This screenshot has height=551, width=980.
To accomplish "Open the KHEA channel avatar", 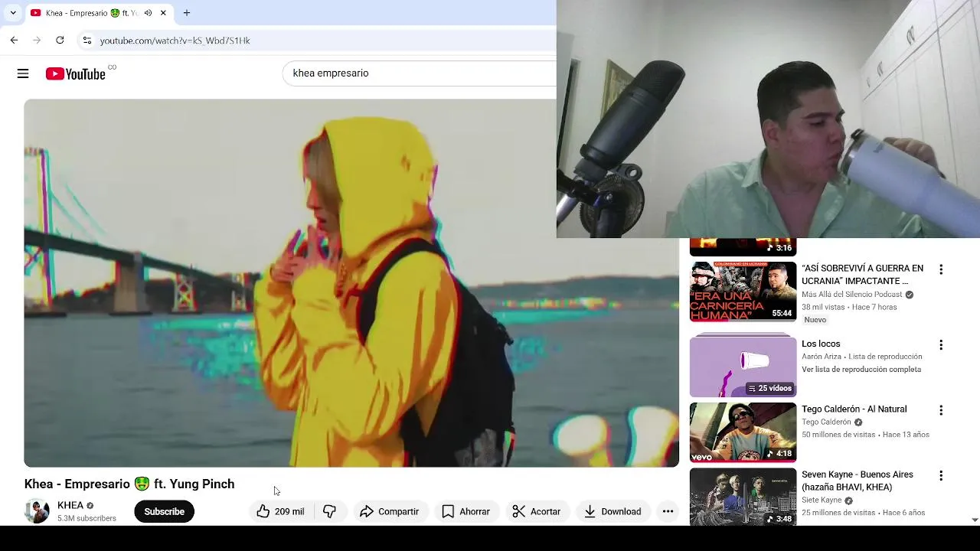I will point(37,511).
